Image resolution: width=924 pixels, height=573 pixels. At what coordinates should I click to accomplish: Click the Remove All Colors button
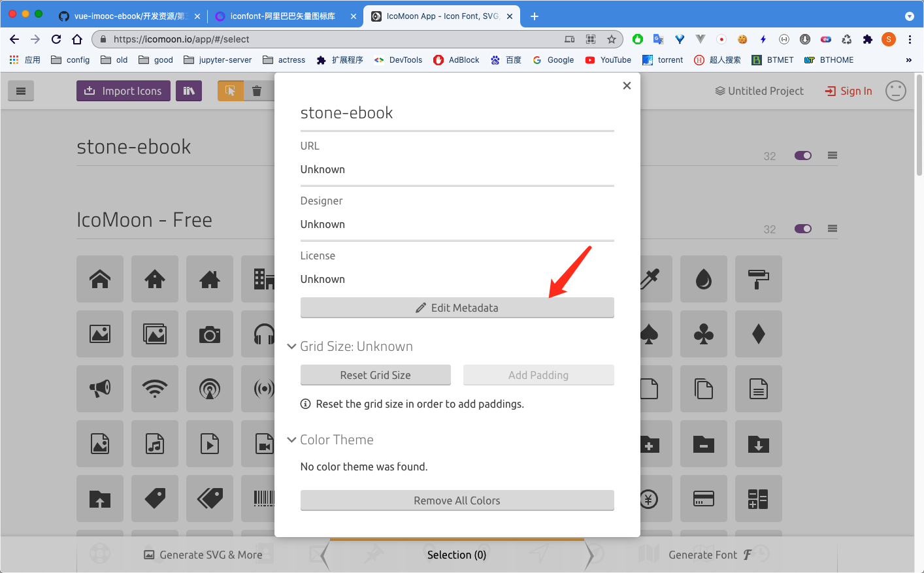pyautogui.click(x=457, y=500)
